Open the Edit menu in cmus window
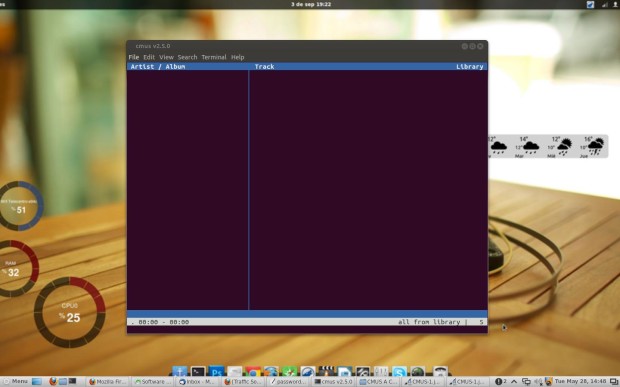620x387 pixels. coord(149,57)
